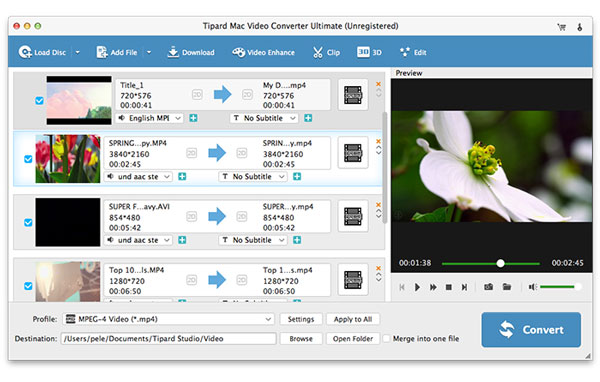Add audio track to SPRING video plus icon
The height and width of the screenshot is (382, 600).
182,177
